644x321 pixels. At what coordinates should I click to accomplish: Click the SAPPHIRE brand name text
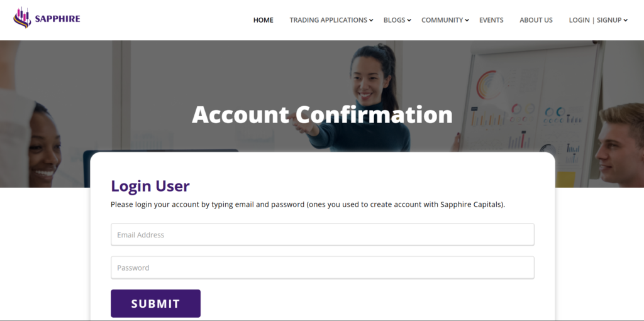coord(57,19)
